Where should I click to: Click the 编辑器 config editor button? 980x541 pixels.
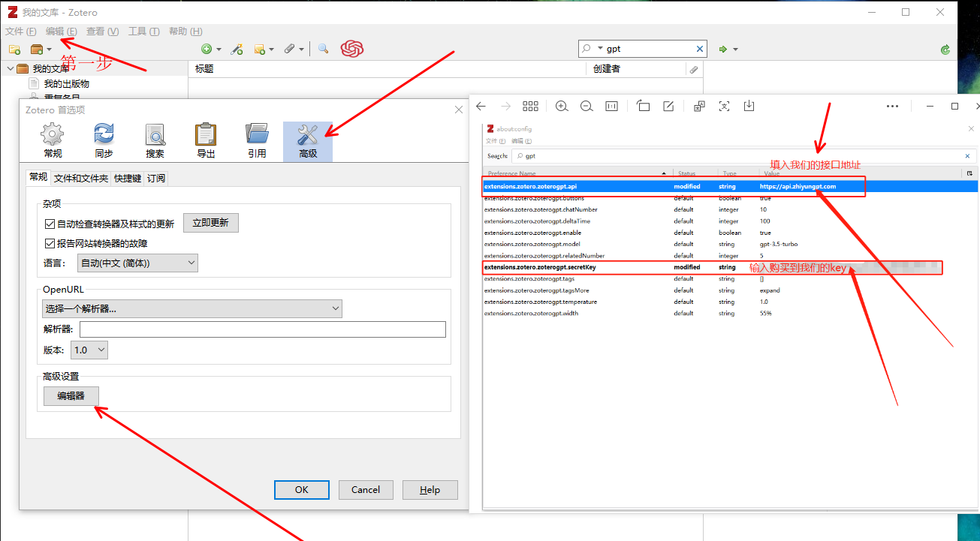[71, 396]
